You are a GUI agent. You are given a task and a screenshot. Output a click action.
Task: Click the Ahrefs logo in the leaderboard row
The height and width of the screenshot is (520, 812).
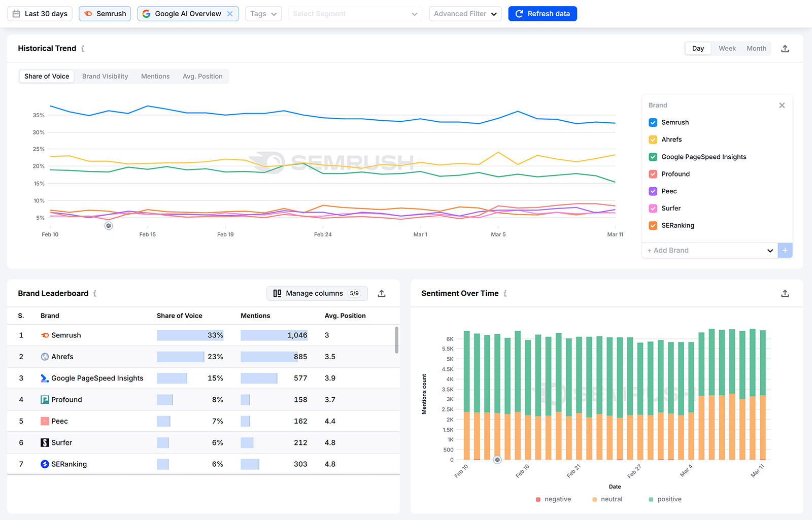45,356
